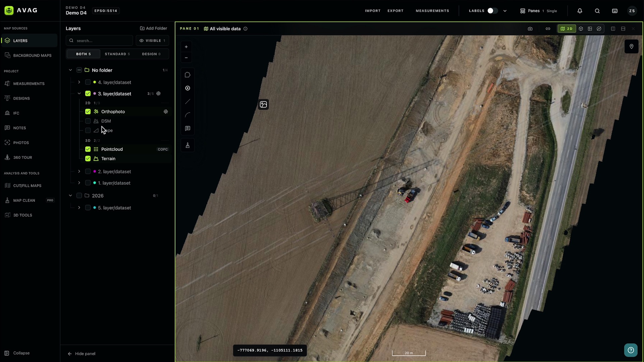The height and width of the screenshot is (362, 644).
Task: Open Cut/Fill Maps tool
Action: point(29,186)
